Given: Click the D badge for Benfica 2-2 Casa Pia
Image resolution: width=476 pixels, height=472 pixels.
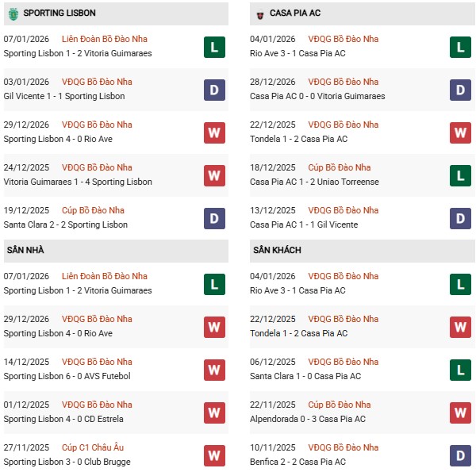Looking at the screenshot, I should 460,455.
